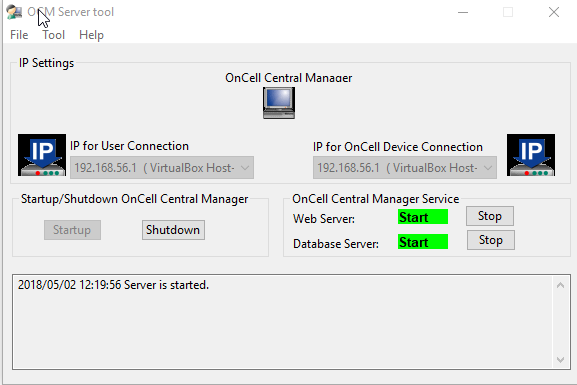The image size is (577, 385).
Task: Close the OCM Server tool window
Action: 554,12
